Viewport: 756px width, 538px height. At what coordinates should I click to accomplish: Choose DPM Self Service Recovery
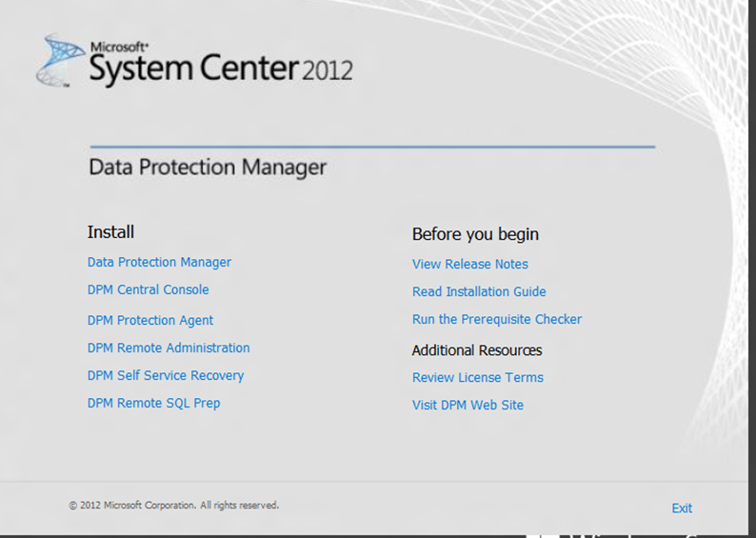coord(166,375)
